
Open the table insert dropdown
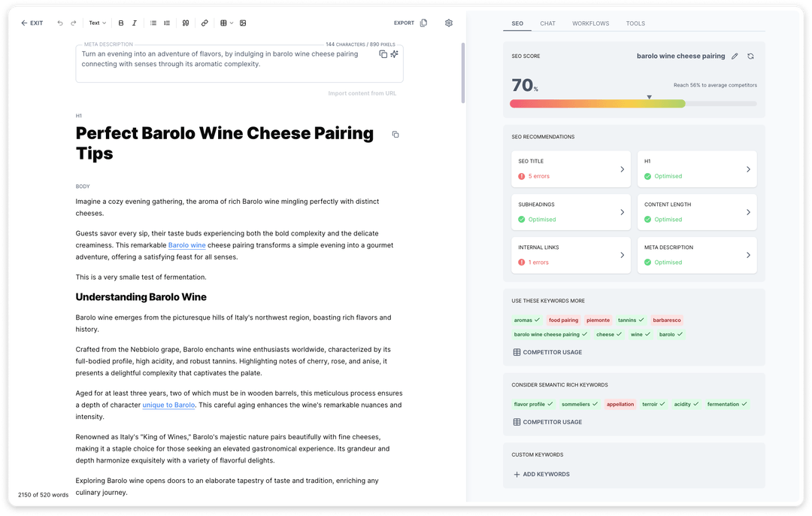click(x=226, y=23)
